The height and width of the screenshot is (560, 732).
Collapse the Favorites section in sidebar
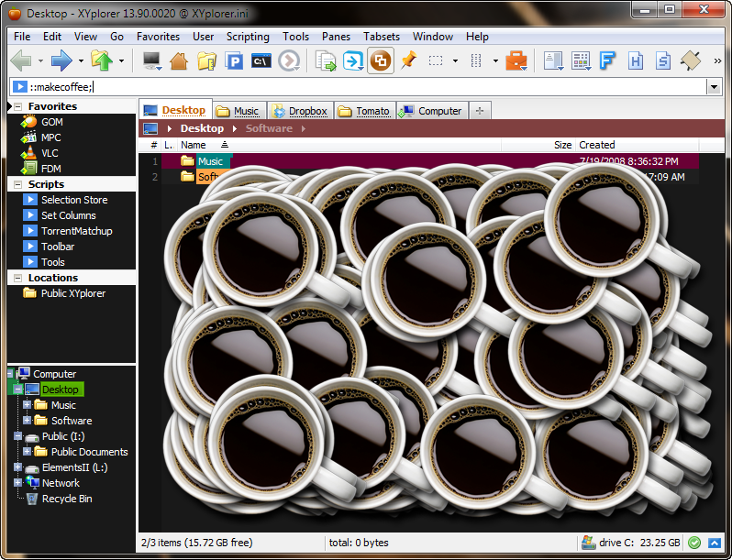click(17, 106)
